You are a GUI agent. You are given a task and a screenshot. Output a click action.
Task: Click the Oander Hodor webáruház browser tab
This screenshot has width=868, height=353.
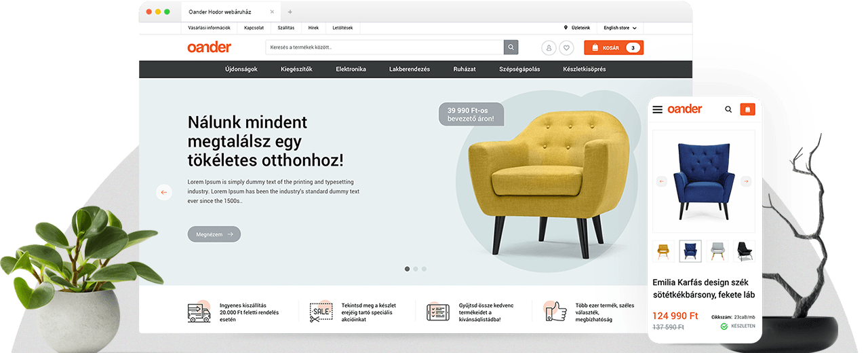pyautogui.click(x=231, y=12)
